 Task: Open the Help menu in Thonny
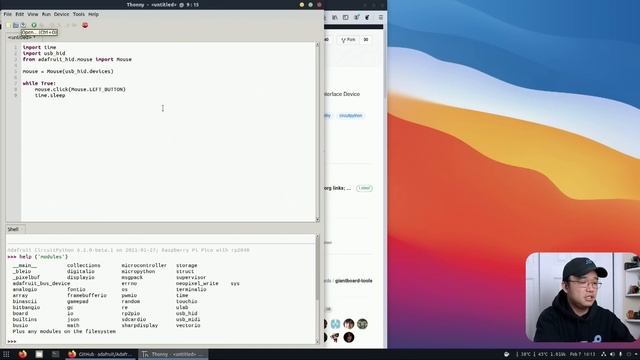pyautogui.click(x=93, y=14)
